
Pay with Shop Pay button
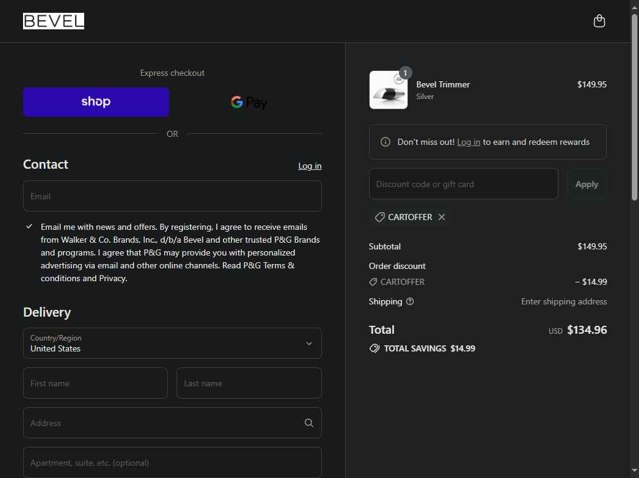click(x=96, y=102)
